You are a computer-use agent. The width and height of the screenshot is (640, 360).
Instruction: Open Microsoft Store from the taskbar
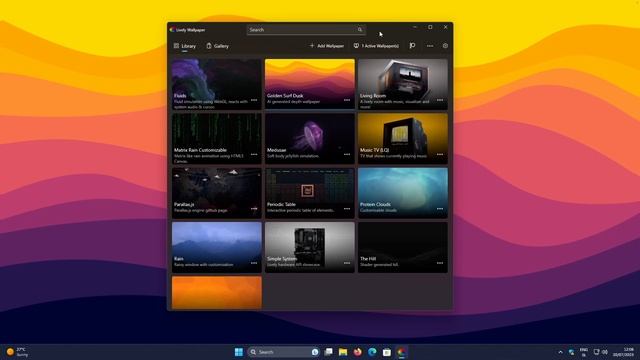[x=387, y=352]
